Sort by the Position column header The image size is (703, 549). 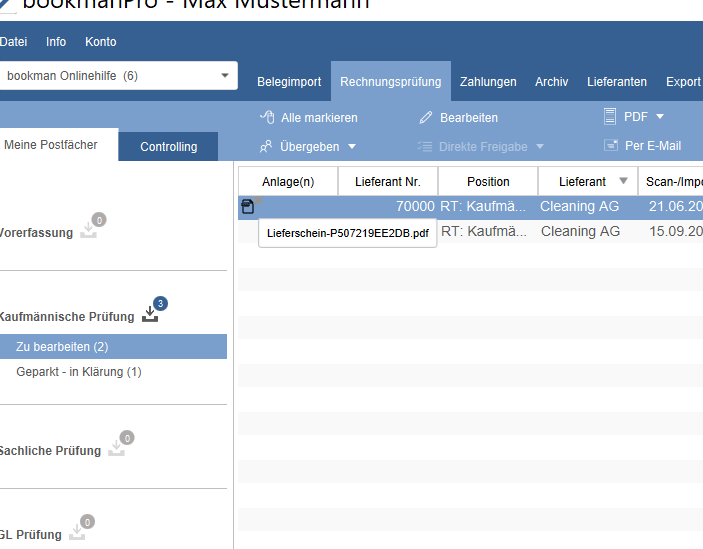(x=488, y=182)
